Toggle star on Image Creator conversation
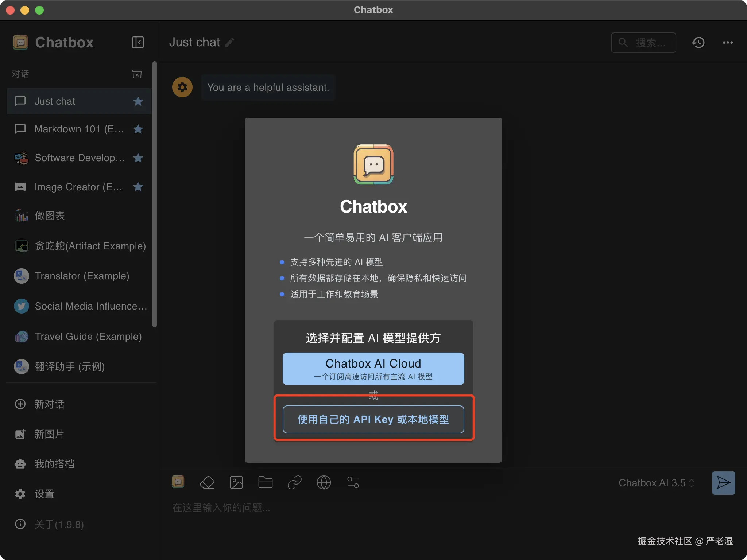Viewport: 747px width, 560px height. (x=138, y=187)
